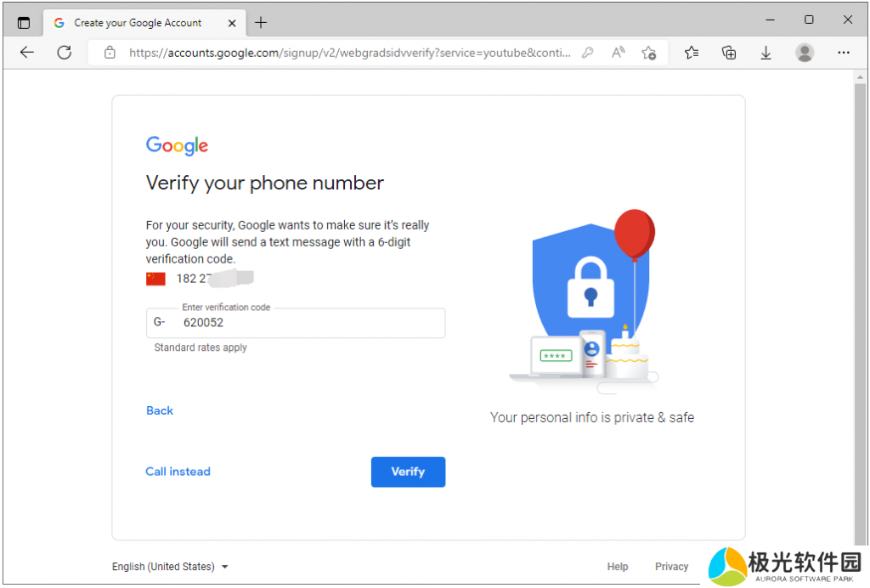The width and height of the screenshot is (870, 588).
Task: Go back using the browser back arrow
Action: [x=27, y=53]
